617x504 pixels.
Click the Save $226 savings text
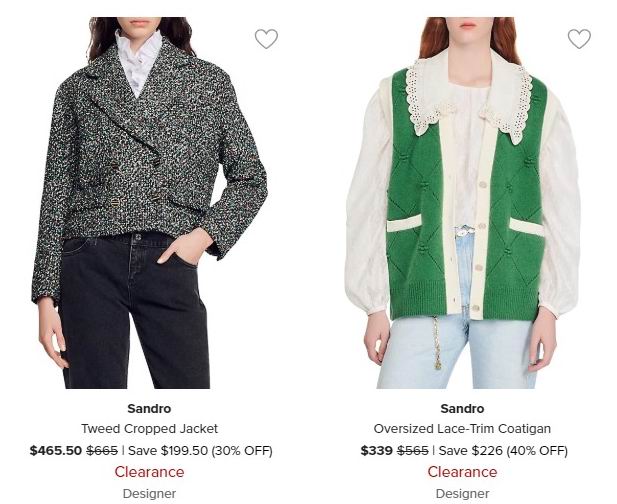point(468,451)
